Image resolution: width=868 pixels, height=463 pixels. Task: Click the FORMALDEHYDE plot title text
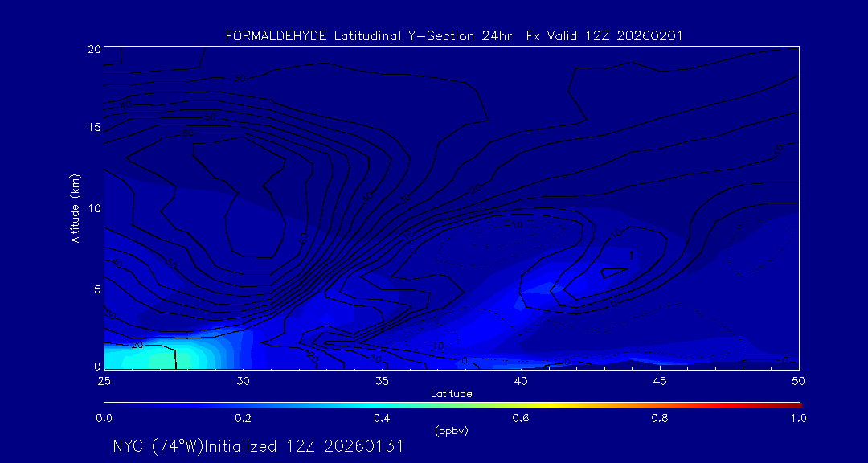click(x=454, y=36)
